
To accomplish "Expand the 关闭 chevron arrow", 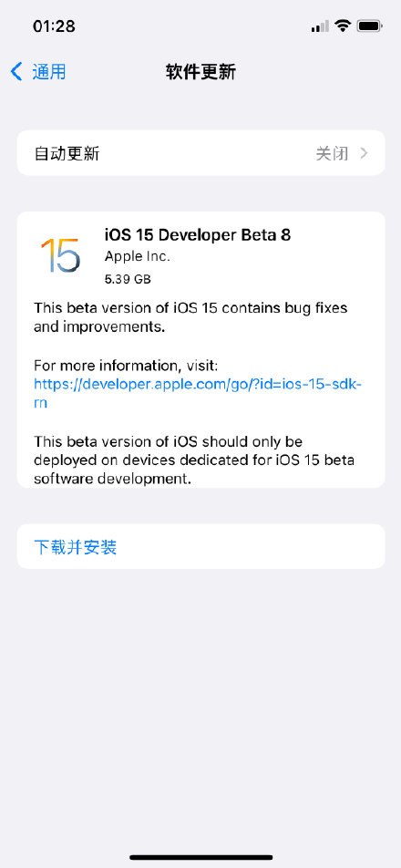I will 364,153.
